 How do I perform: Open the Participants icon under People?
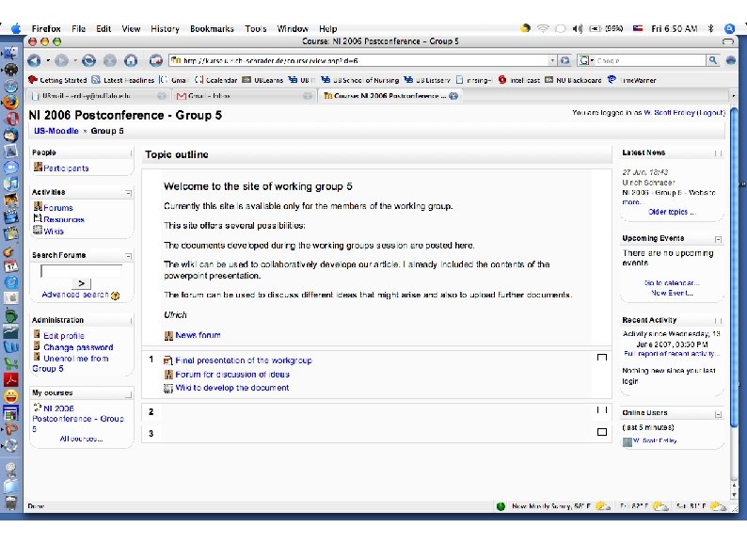pyautogui.click(x=38, y=167)
